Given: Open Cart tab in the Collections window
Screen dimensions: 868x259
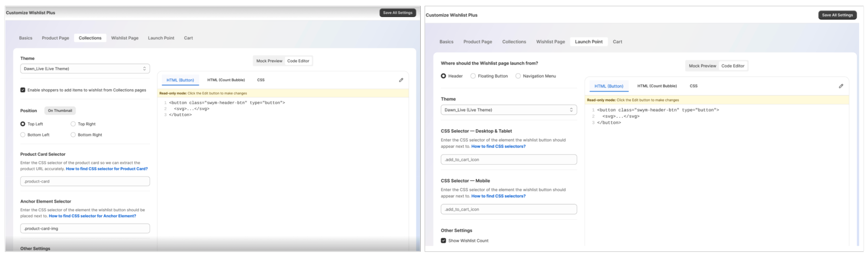Looking at the screenshot, I should pos(188,38).
